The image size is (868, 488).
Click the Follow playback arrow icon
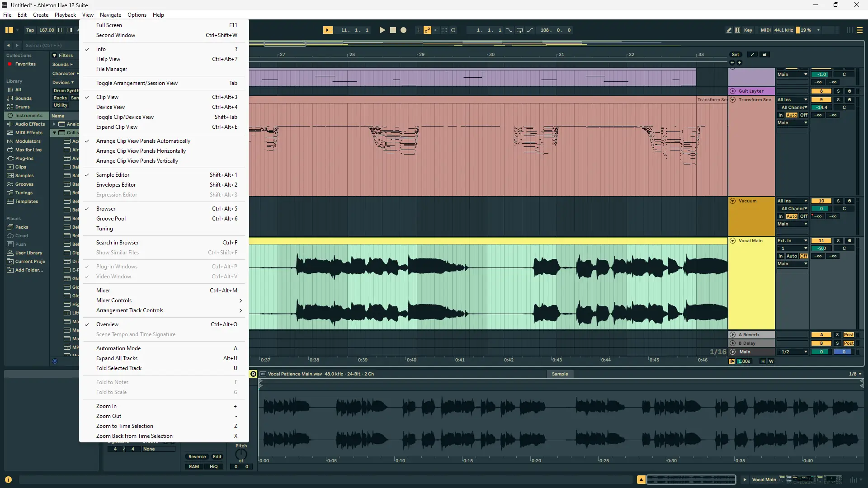[x=328, y=30]
